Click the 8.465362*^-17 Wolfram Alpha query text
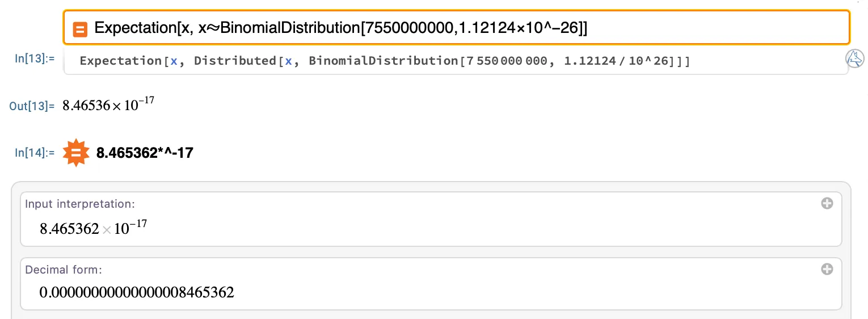 (145, 153)
